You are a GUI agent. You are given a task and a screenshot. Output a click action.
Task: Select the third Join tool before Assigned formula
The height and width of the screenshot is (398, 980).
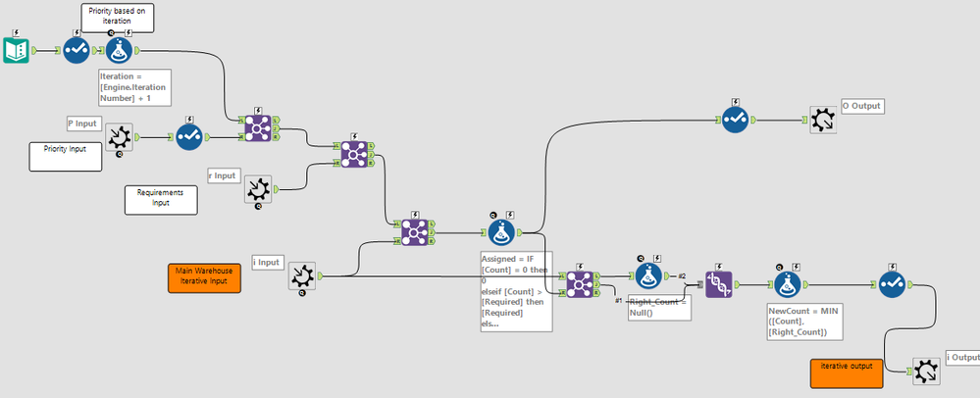(414, 231)
